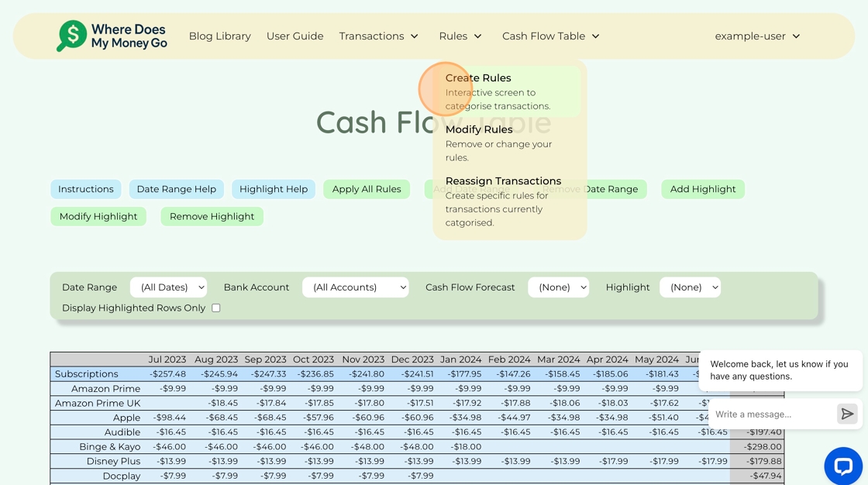Click the Remove Date Range button
Image resolution: width=868 pixels, height=485 pixels.
tap(590, 189)
